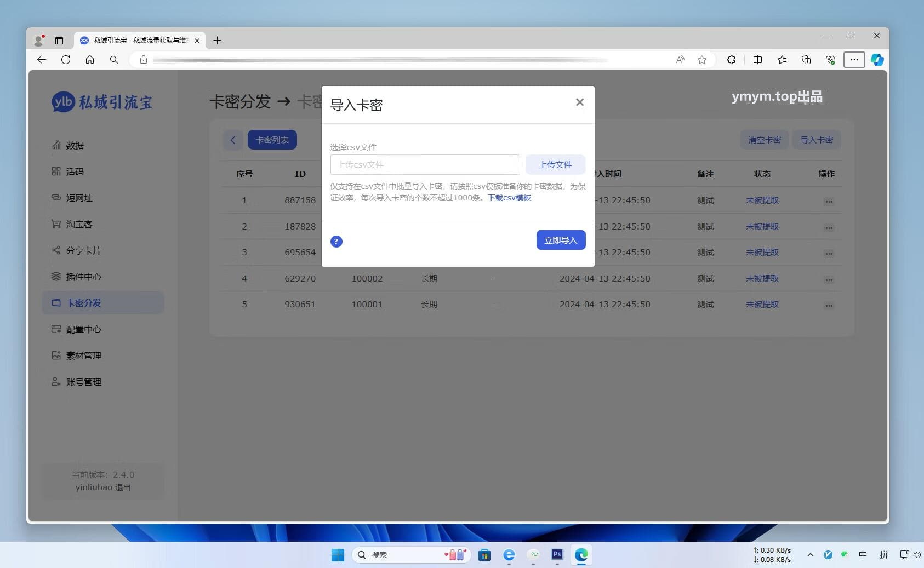This screenshot has width=924, height=568.
Task: Select 卡密分发 in the sidebar
Action: tap(103, 303)
